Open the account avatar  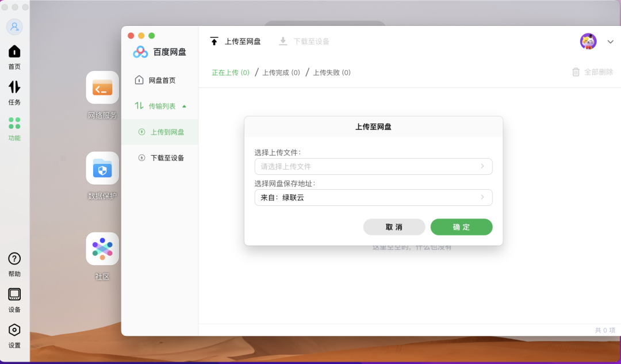point(588,41)
